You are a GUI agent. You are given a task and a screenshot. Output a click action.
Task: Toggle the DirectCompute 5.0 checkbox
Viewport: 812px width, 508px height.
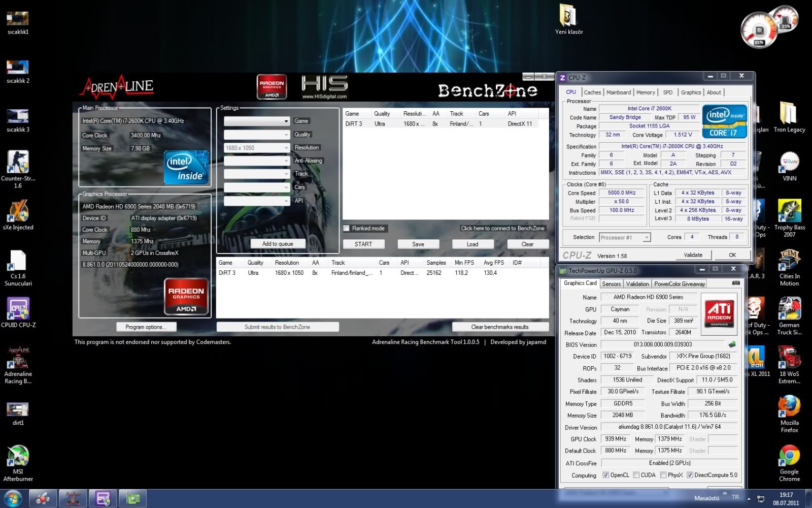[x=690, y=475]
